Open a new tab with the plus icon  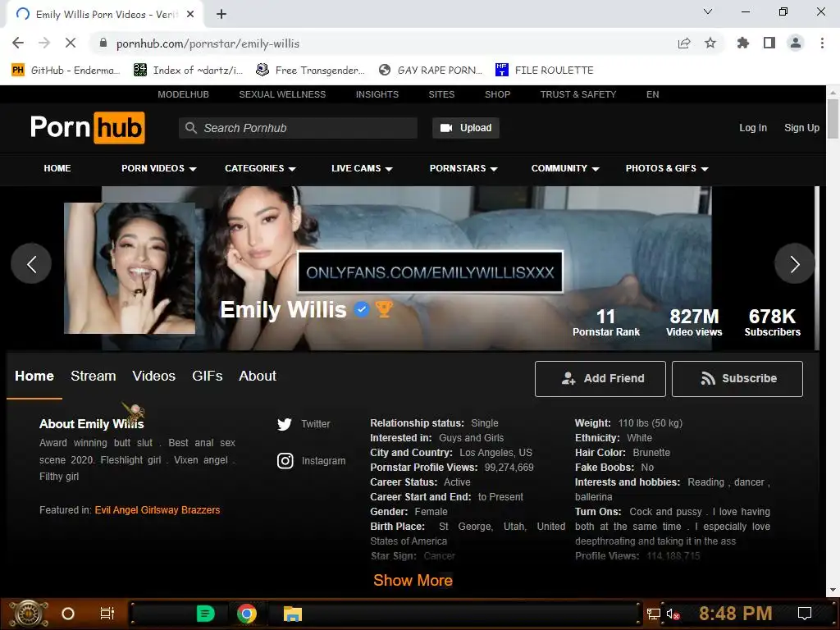[x=221, y=14]
